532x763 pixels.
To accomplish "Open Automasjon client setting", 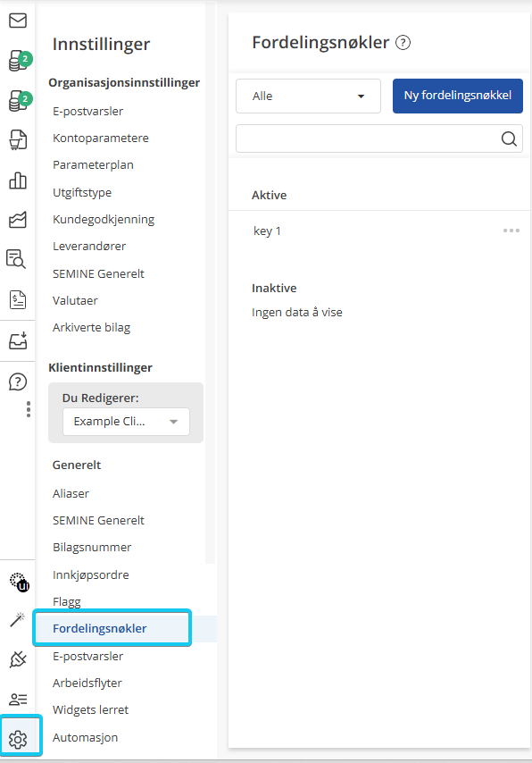I will (85, 738).
